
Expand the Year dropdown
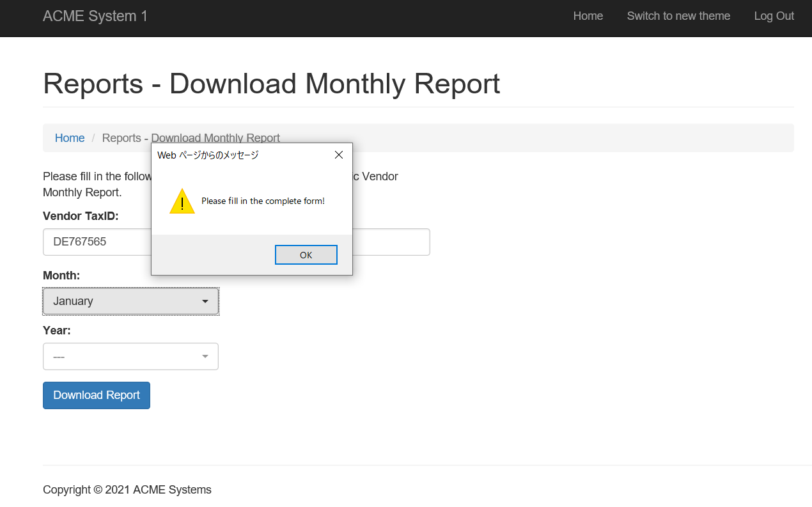pyautogui.click(x=131, y=356)
